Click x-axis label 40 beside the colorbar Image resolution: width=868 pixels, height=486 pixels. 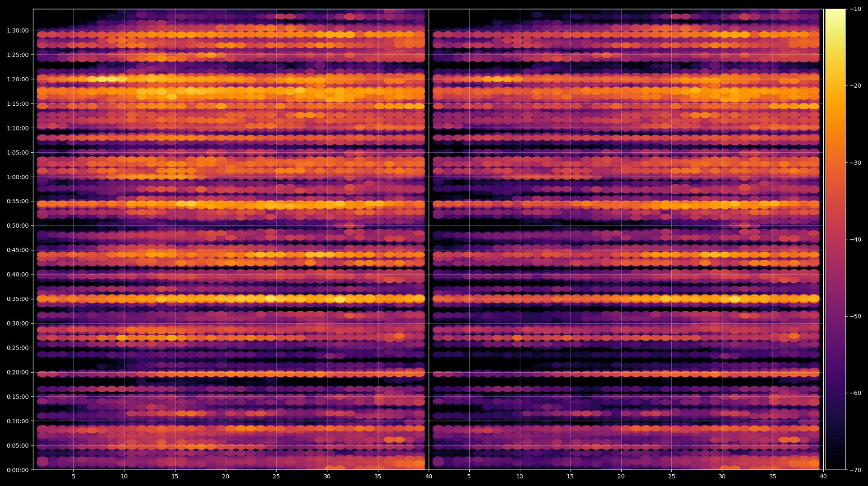(823, 477)
